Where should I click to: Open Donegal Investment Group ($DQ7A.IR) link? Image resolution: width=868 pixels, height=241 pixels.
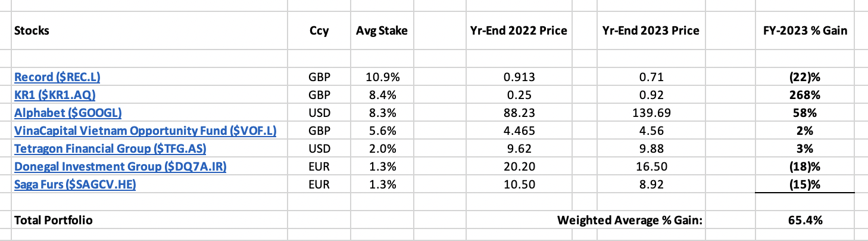point(120,167)
